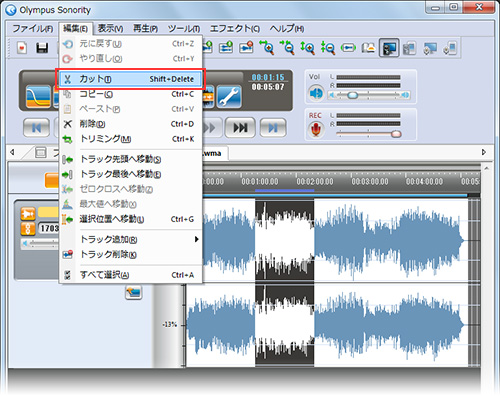The image size is (500, 396).
Task: Click the blue arrow icon below the menu
Action: 134,293
